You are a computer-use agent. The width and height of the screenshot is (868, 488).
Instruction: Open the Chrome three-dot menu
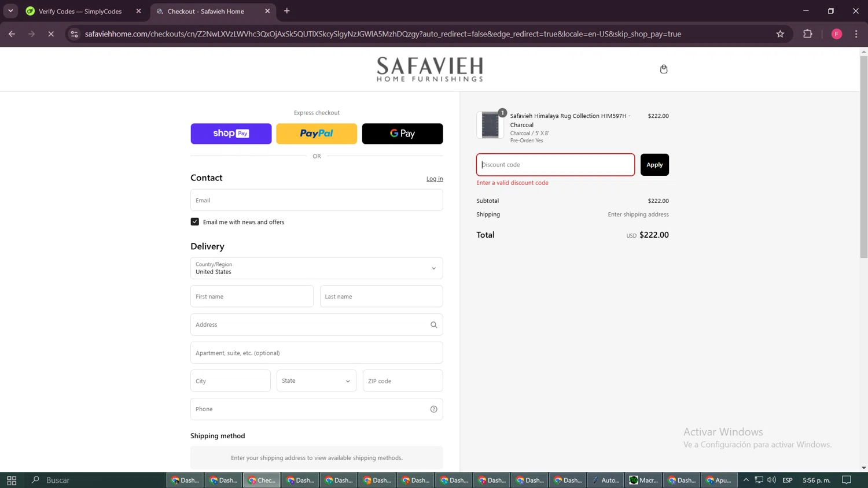[856, 34]
